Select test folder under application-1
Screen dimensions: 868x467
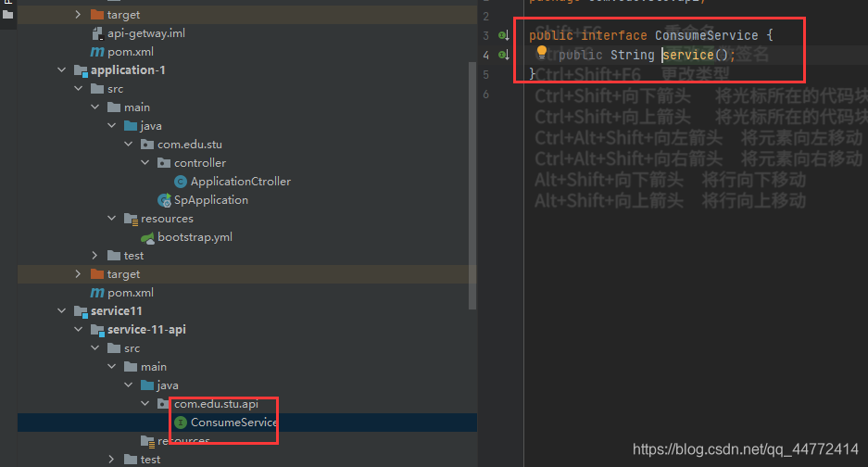click(133, 256)
